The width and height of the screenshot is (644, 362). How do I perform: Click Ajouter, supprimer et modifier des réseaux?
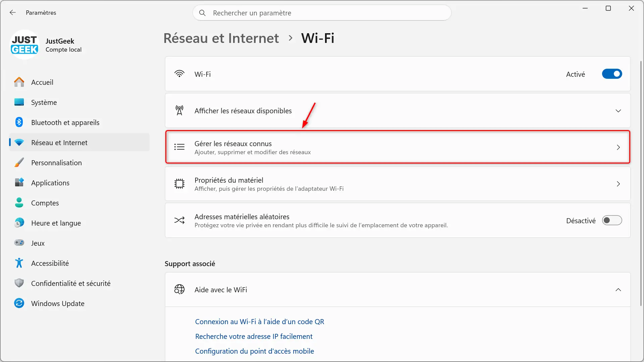253,152
